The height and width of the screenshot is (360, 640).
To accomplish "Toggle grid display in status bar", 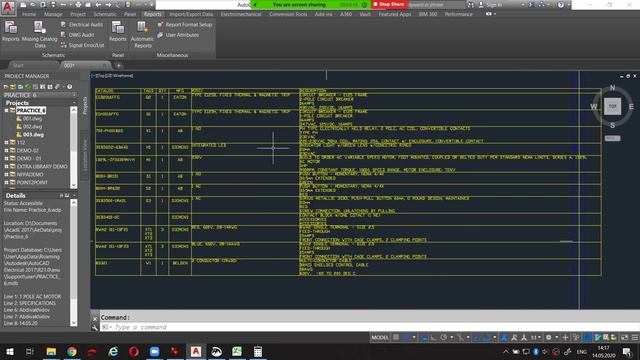I will [x=396, y=337].
